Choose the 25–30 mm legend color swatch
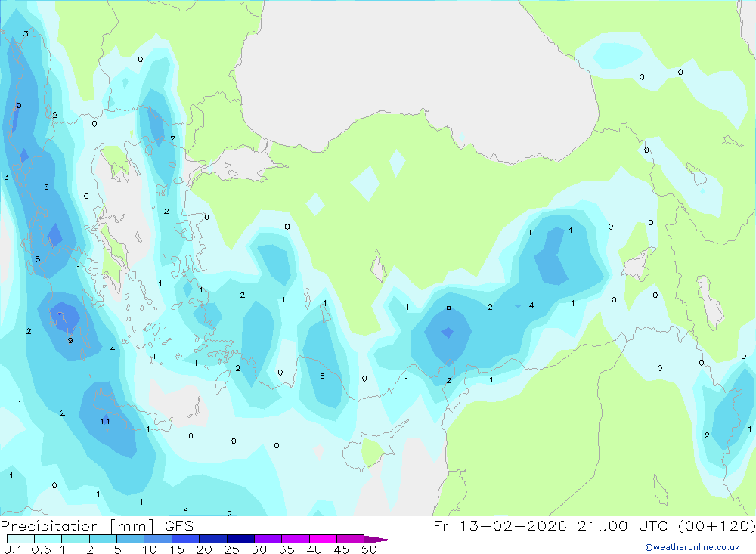This screenshot has height=554, width=756. (240, 539)
